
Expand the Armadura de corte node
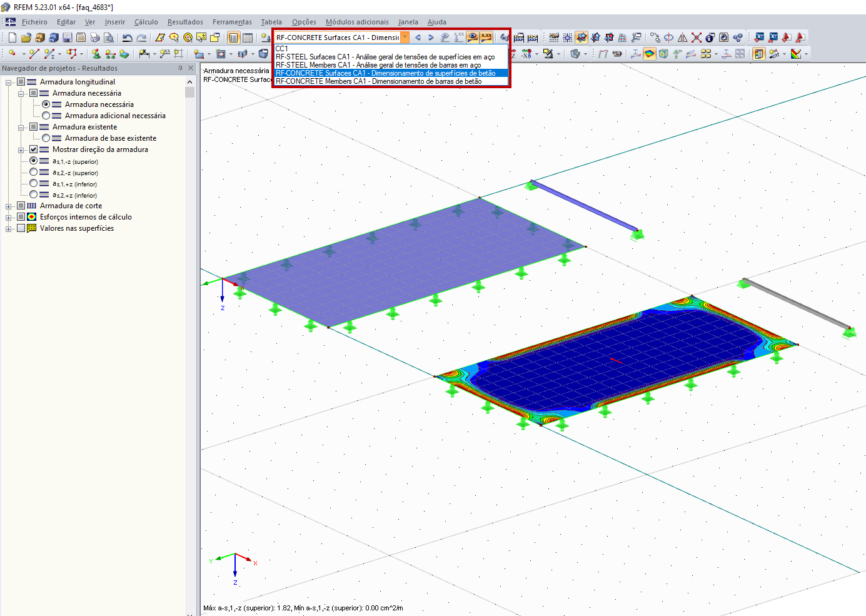click(9, 206)
